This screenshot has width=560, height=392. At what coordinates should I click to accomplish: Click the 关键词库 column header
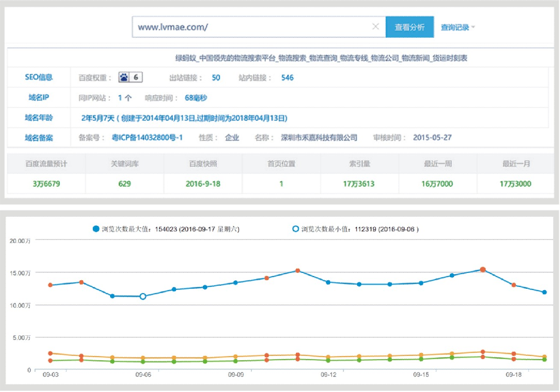pos(125,164)
